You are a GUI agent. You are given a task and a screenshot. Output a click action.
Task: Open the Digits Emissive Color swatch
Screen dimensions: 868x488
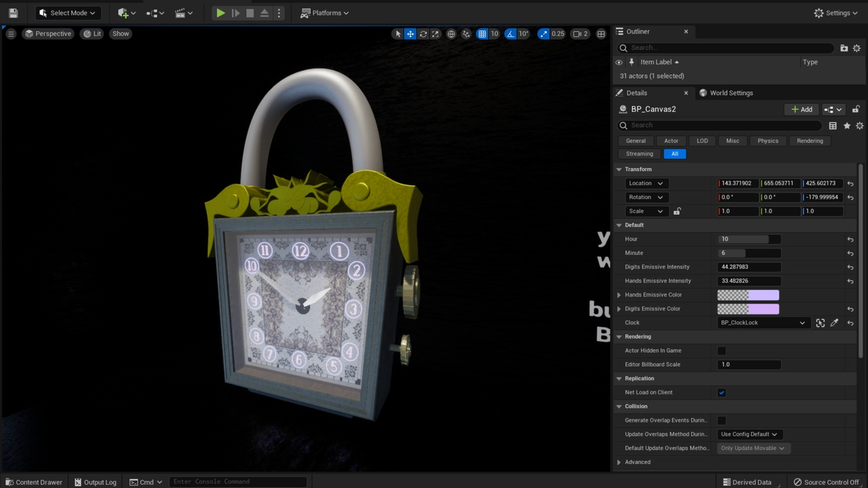[x=748, y=309]
